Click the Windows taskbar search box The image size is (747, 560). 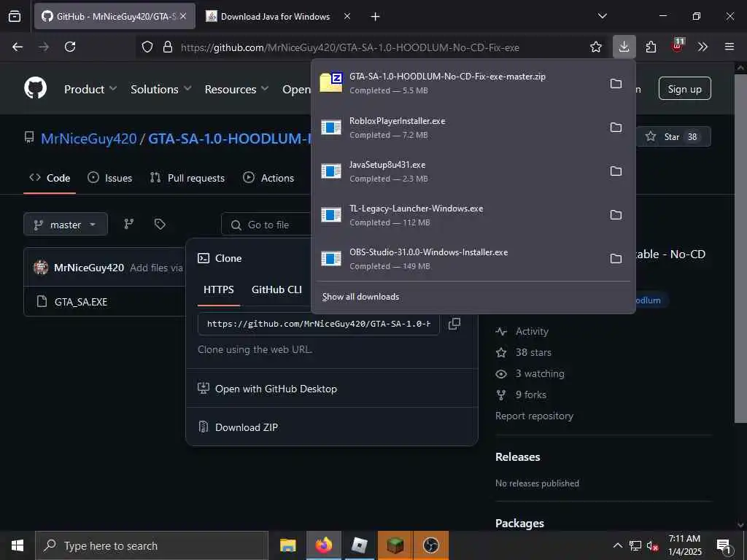click(152, 545)
